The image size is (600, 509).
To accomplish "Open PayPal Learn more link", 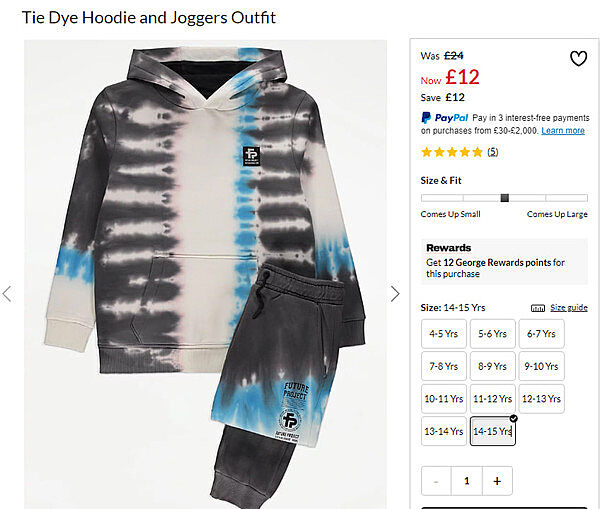I will [563, 131].
